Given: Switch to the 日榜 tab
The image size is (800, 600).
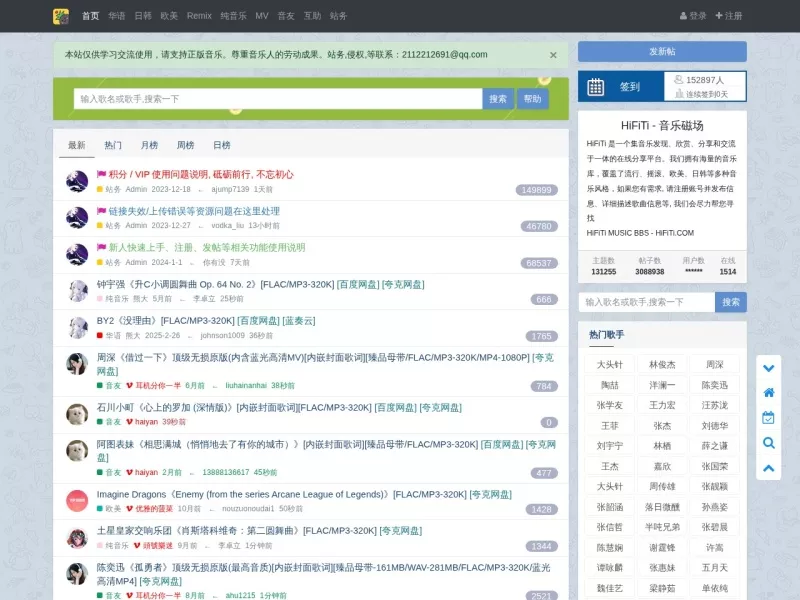Looking at the screenshot, I should [221, 145].
